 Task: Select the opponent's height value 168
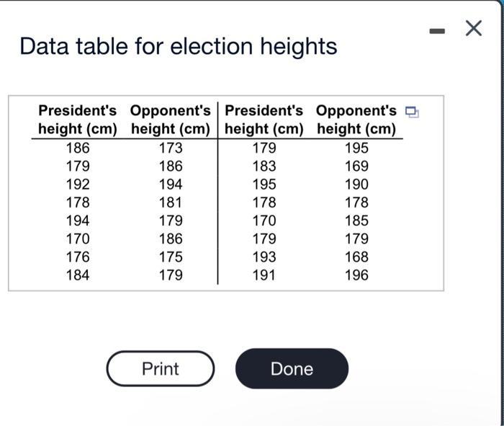(x=356, y=257)
